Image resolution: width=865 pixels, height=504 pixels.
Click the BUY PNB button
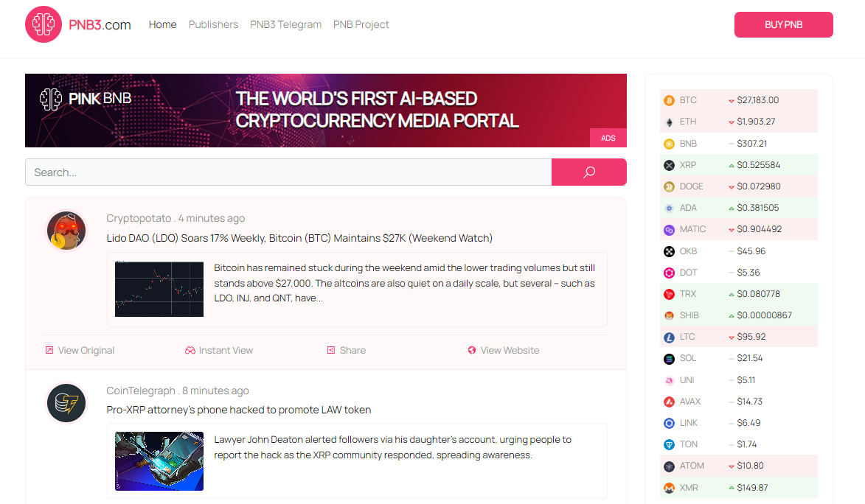click(783, 24)
